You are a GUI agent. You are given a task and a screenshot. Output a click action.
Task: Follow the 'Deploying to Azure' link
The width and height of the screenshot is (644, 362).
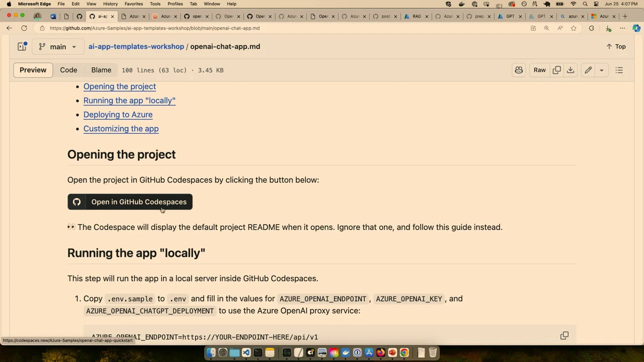[x=118, y=115]
